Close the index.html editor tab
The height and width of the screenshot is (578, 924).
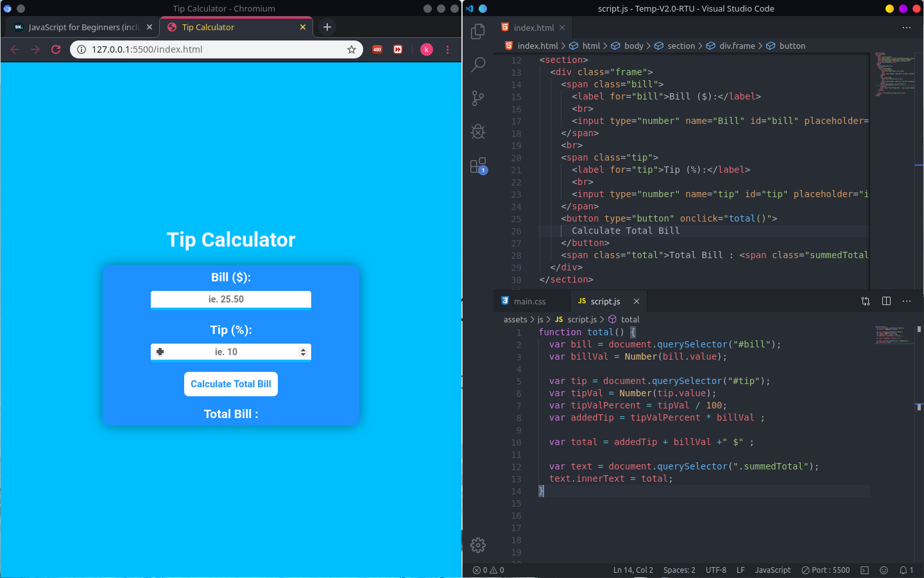click(562, 28)
